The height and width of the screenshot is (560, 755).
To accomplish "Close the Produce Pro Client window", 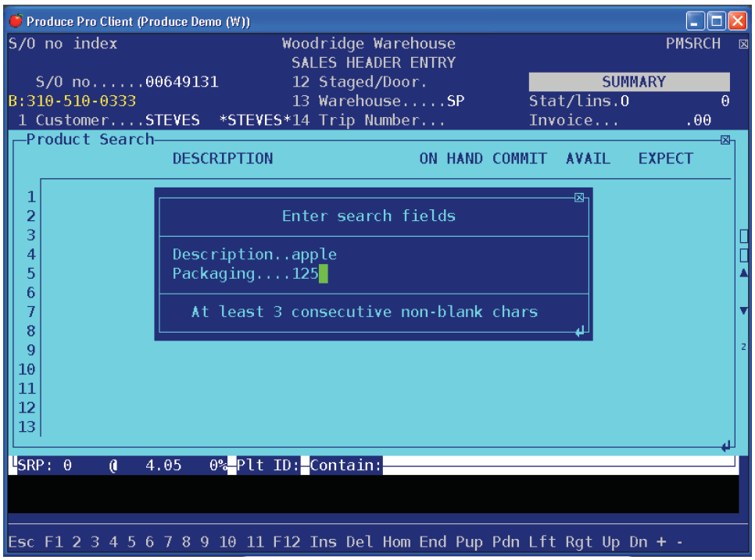I will coord(738,21).
